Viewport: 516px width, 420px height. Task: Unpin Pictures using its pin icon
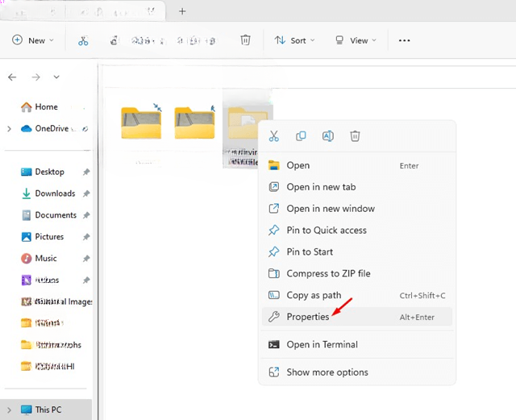86,237
